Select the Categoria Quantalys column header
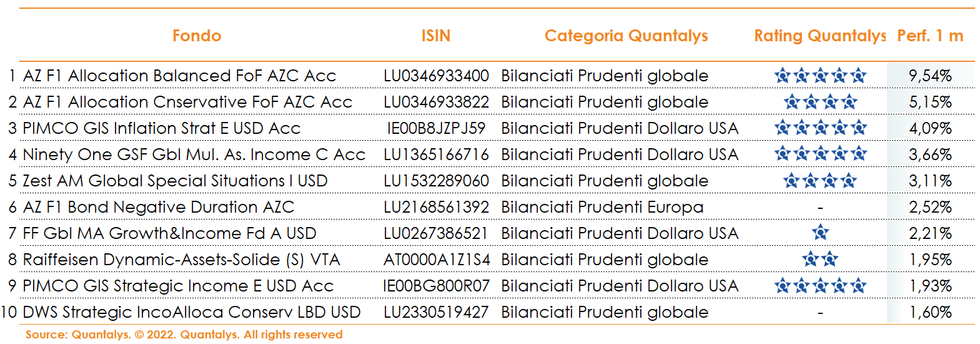Viewport: 980px width, 344px height. tap(626, 36)
